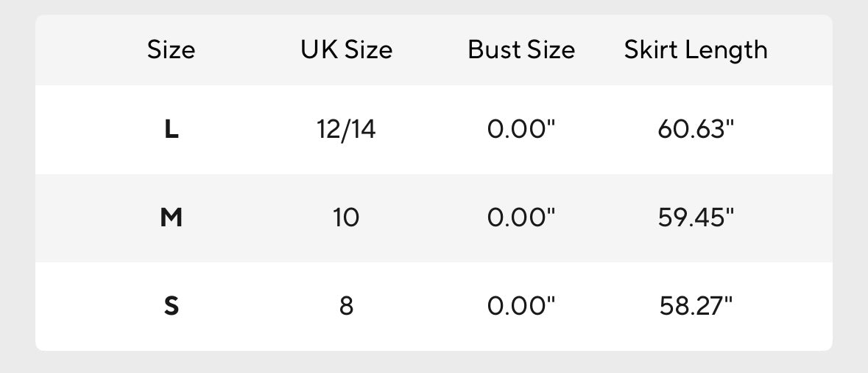Image resolution: width=868 pixels, height=373 pixels.
Task: Click skirt length 58.27" value
Action: [x=696, y=306]
